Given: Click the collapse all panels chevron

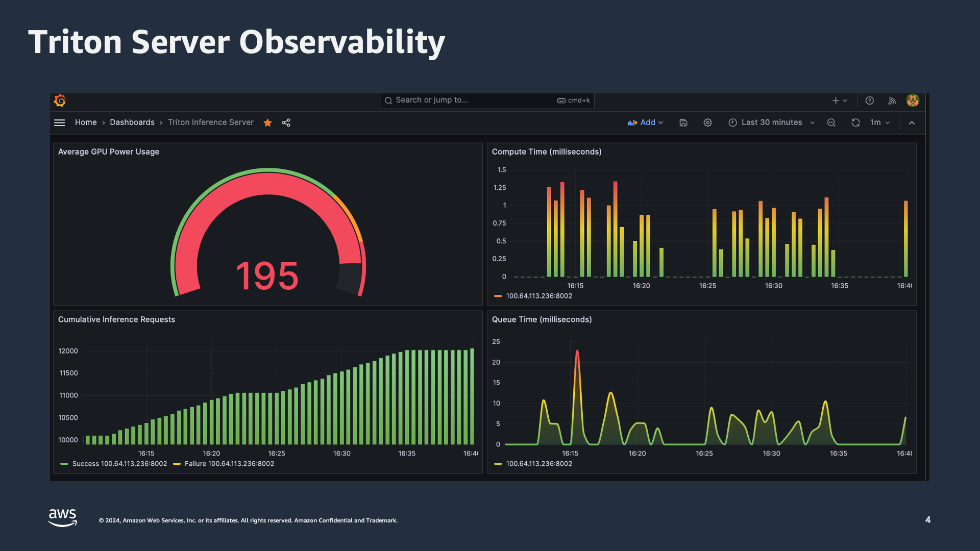Looking at the screenshot, I should 911,122.
